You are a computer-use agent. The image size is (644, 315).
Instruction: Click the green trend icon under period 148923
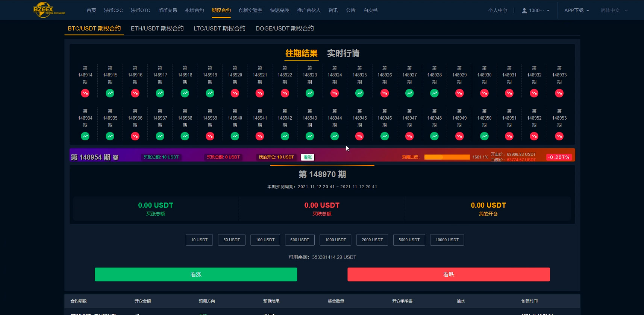point(310,93)
